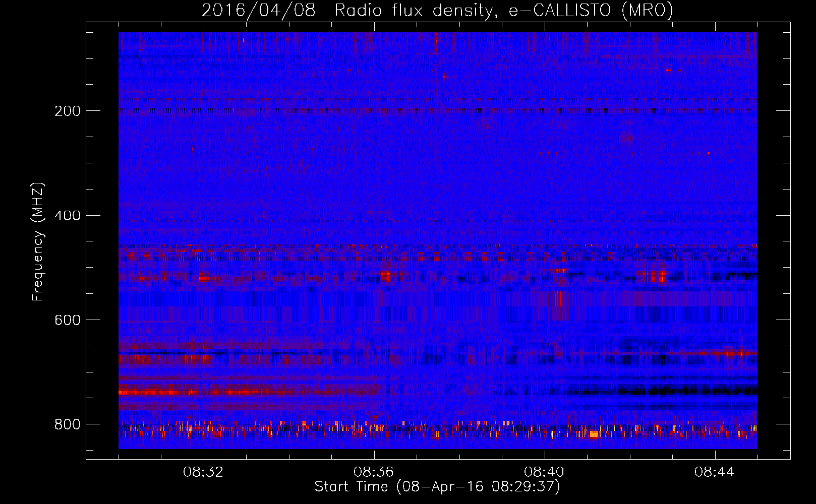Click the red burst near 520 MHz just after 08:36
Screen dimensions: 816x504
click(x=386, y=276)
